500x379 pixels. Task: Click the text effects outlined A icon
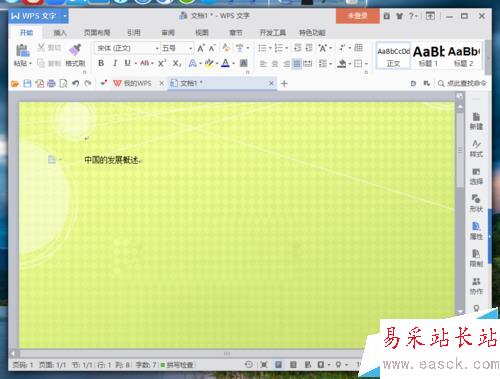coord(192,63)
